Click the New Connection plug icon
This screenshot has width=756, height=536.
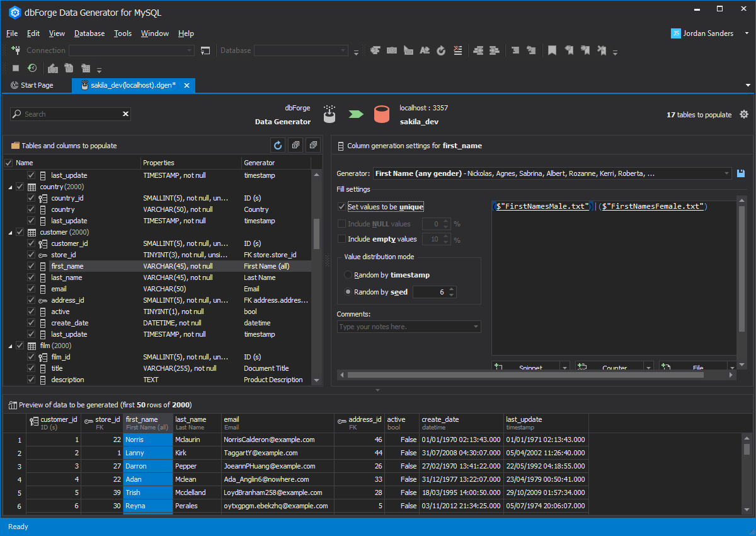point(16,50)
